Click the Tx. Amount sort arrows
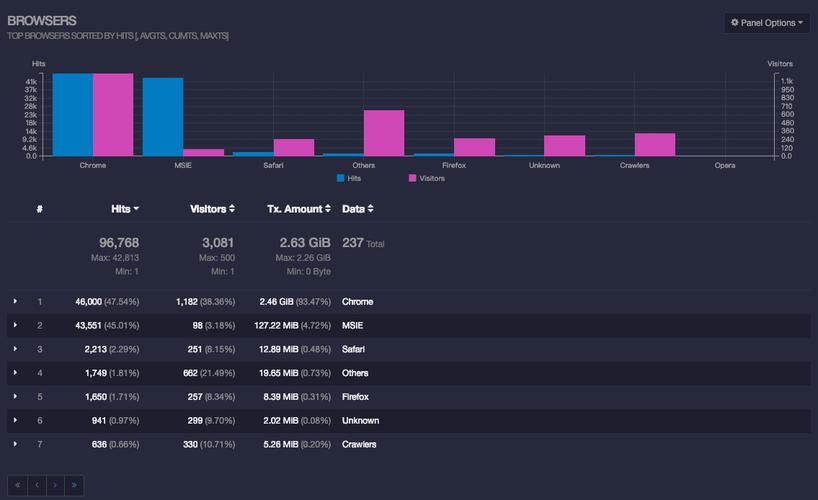Screen dimensions: 818x500 [x=328, y=208]
